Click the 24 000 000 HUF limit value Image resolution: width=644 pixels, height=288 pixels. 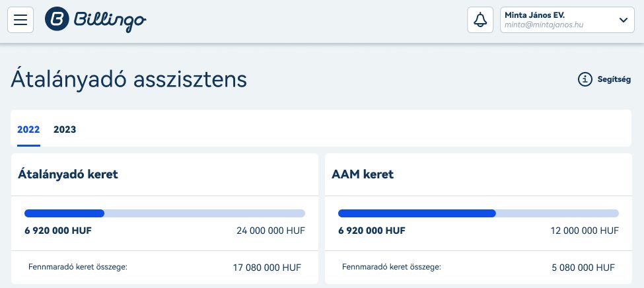click(271, 231)
